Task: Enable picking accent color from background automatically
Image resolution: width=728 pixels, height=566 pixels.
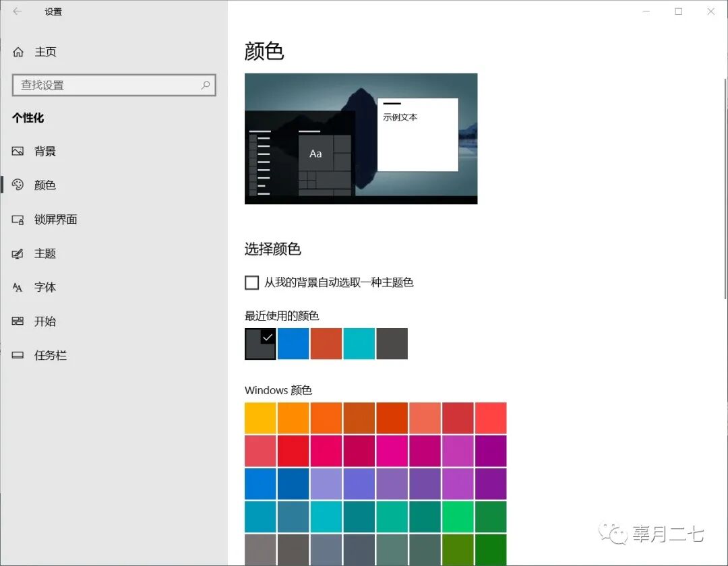Action: [251, 282]
